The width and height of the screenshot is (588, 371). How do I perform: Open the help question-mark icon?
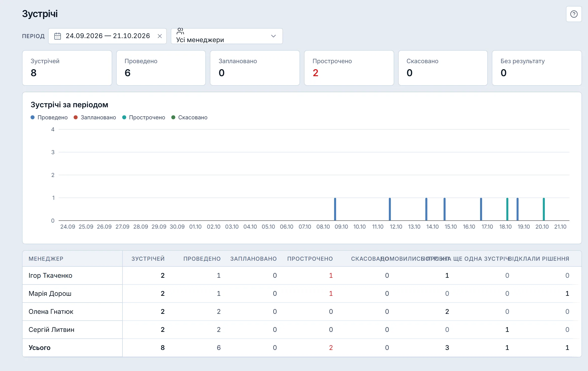574,14
